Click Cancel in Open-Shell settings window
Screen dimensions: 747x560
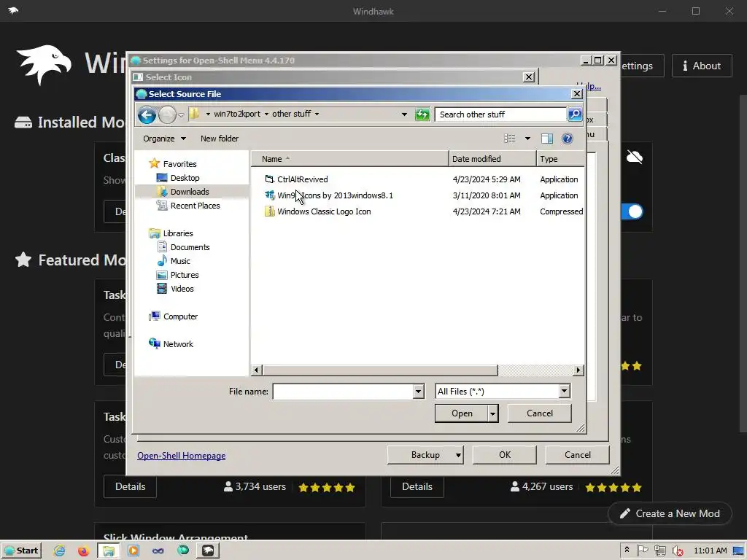(578, 455)
